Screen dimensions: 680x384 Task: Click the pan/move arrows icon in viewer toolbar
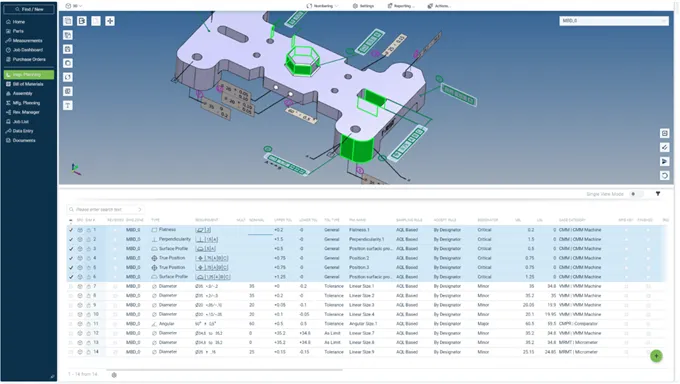[110, 21]
